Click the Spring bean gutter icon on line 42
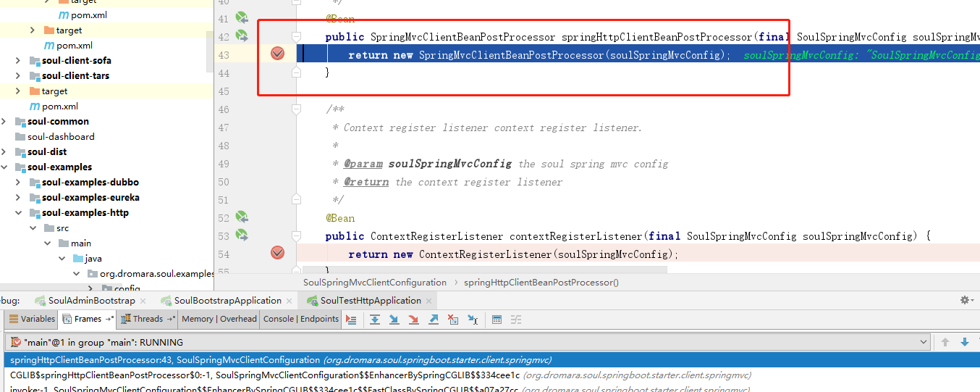This screenshot has width=980, height=392. 242,36
